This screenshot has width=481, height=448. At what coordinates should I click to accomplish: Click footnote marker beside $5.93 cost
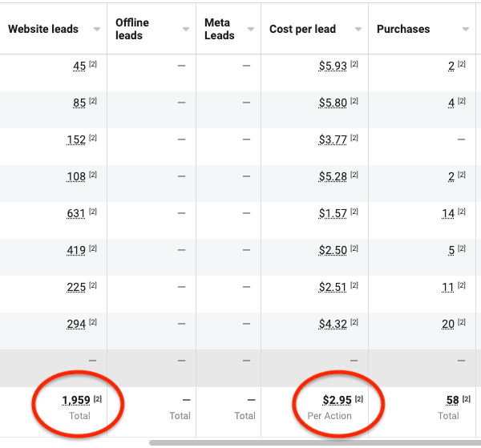pos(354,64)
